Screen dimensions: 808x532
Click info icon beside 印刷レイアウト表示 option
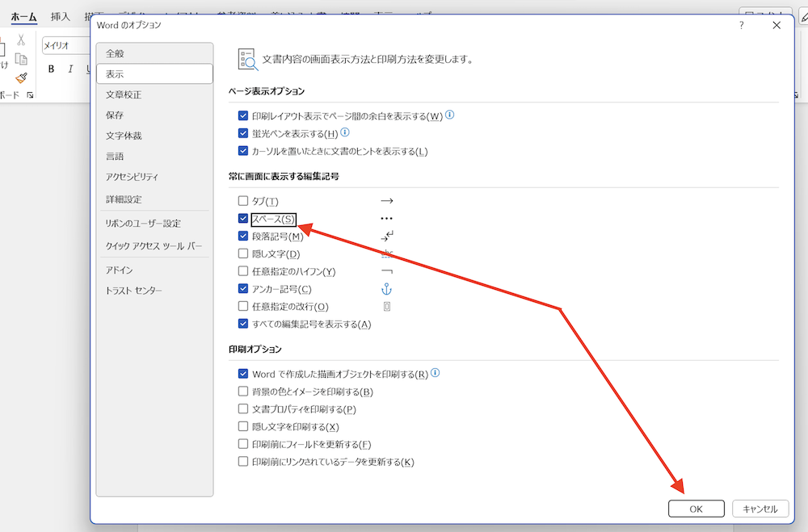(x=450, y=115)
